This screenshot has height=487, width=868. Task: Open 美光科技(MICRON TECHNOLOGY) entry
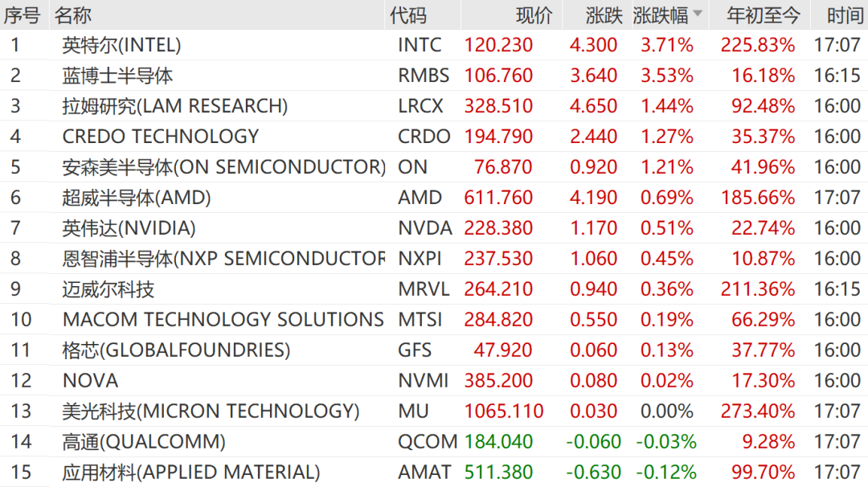[x=211, y=411]
